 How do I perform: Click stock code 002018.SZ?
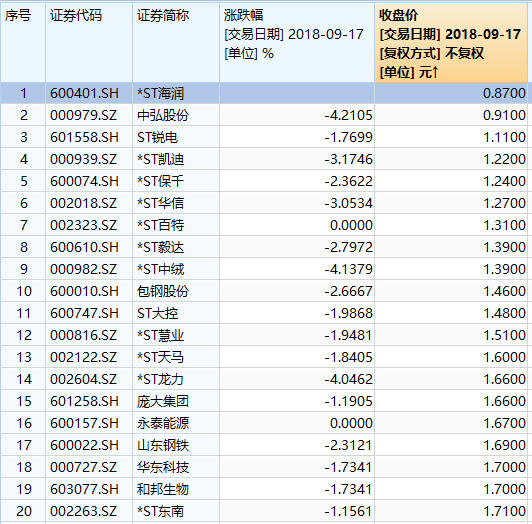point(83,203)
